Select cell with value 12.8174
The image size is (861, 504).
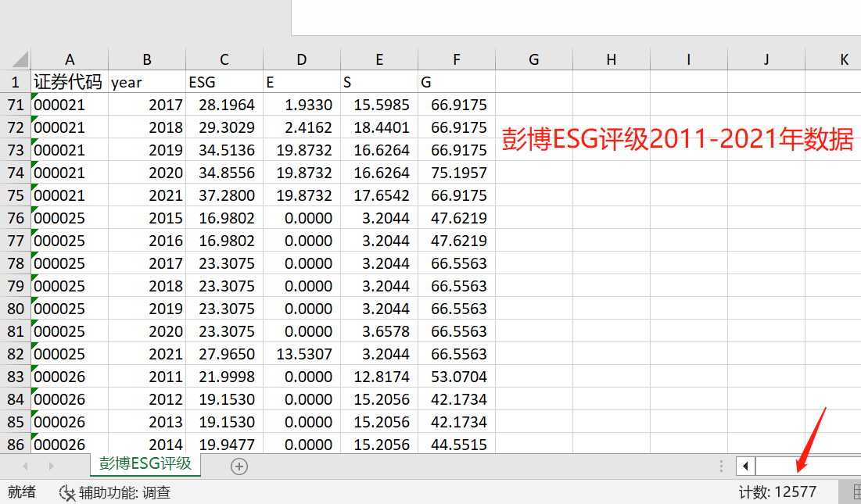pyautogui.click(x=379, y=376)
